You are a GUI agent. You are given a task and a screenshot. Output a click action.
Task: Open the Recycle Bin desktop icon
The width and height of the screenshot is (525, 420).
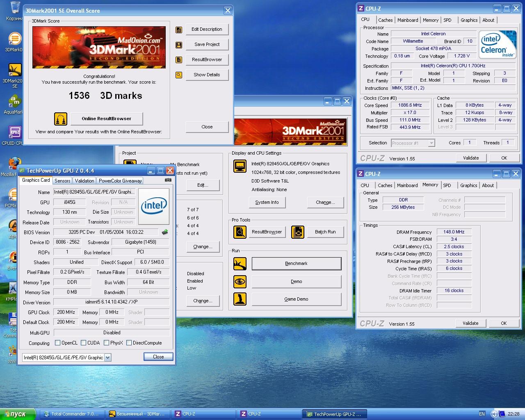15,11
